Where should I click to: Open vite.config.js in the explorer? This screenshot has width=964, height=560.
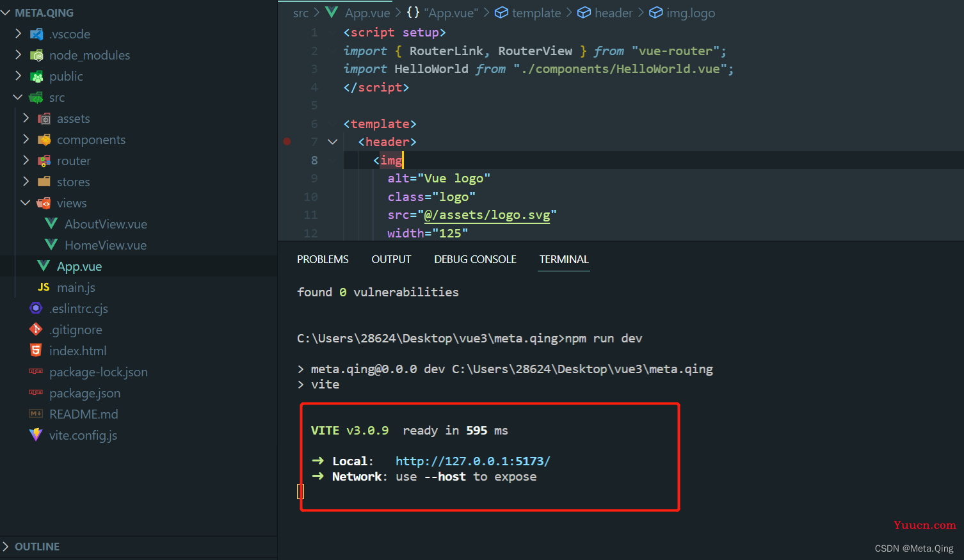(x=83, y=435)
